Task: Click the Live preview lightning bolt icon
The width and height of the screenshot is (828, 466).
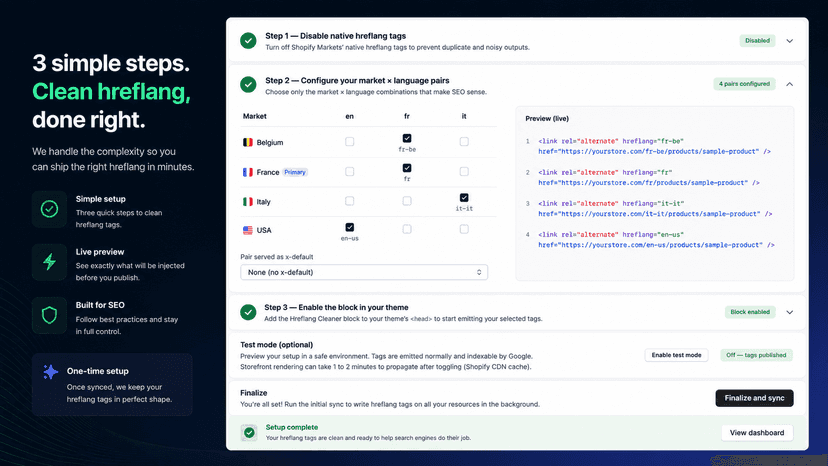Action: click(x=50, y=262)
